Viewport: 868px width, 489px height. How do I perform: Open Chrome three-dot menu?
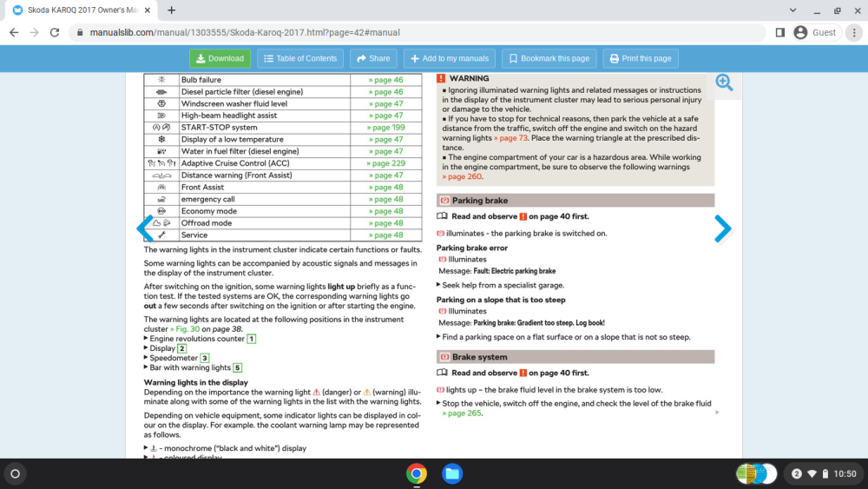coord(854,33)
